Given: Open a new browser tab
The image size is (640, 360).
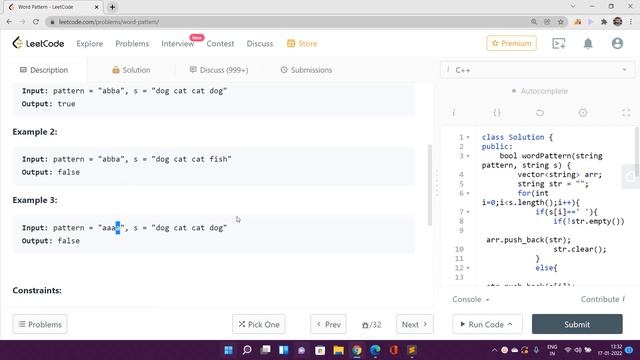Looking at the screenshot, I should pos(112,7).
